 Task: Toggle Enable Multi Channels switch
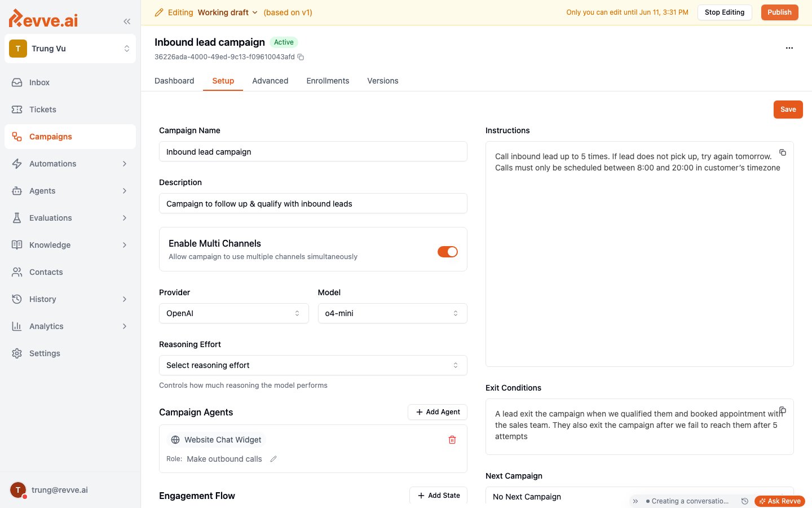click(x=448, y=252)
